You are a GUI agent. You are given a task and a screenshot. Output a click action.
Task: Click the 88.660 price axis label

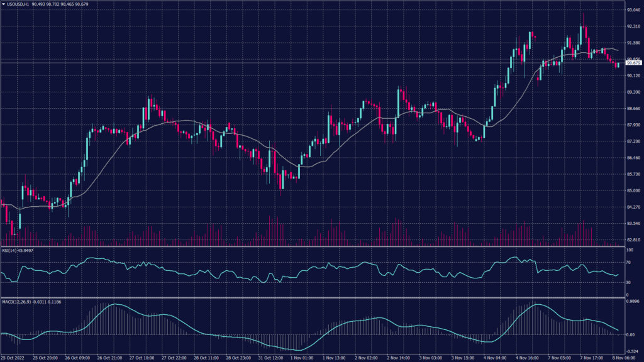tap(631, 109)
